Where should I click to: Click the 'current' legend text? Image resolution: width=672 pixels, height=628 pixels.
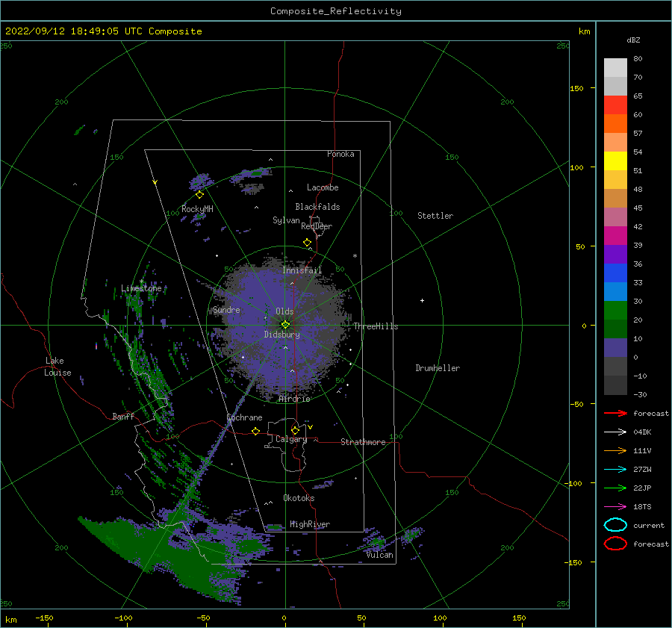tap(649, 526)
